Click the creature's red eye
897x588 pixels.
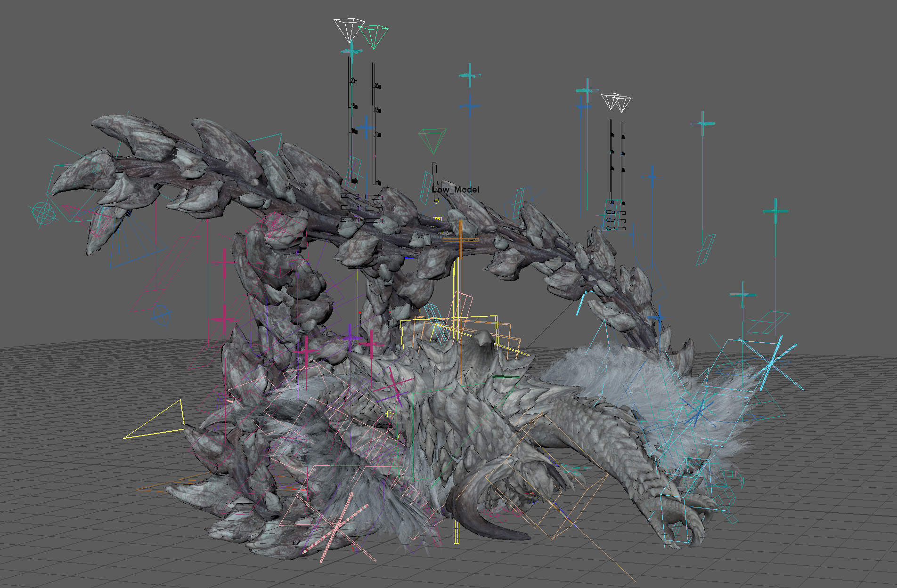531,493
